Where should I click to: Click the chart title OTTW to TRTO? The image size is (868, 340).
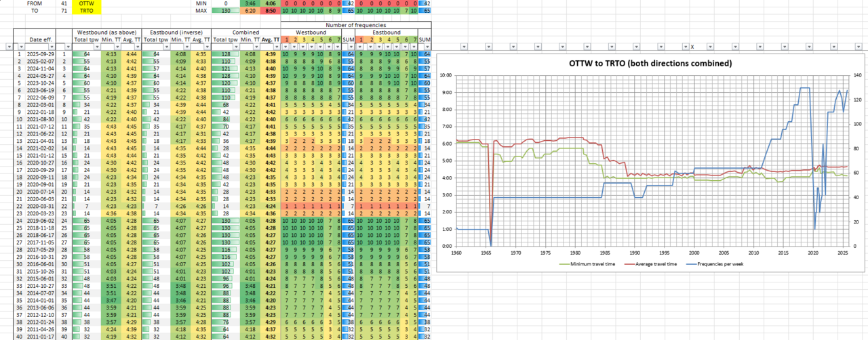click(x=650, y=64)
